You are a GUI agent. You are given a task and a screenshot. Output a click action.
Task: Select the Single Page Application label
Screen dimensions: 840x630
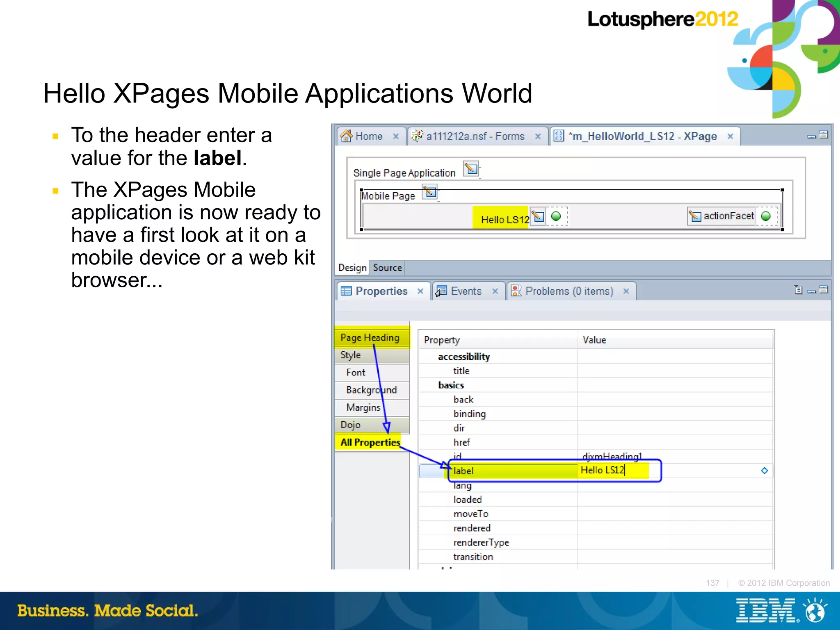[x=404, y=173]
